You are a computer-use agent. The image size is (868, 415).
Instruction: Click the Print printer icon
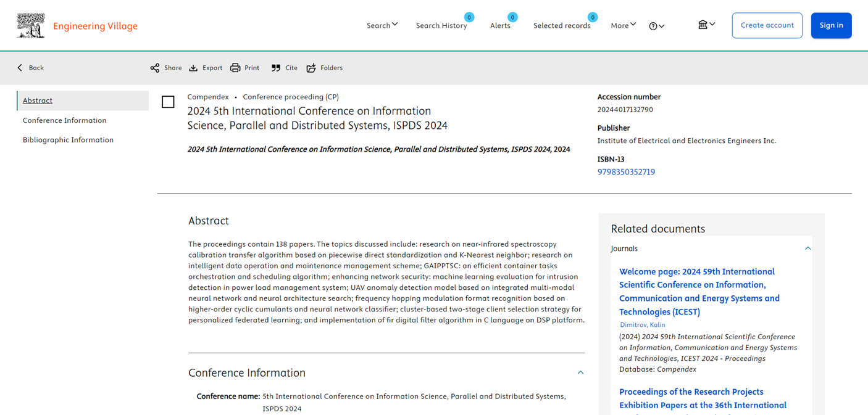click(235, 68)
